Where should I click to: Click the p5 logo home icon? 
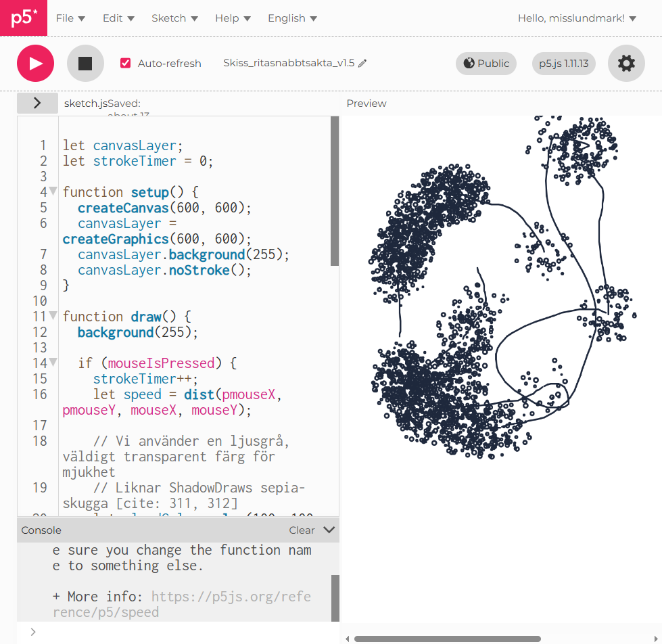(24, 18)
